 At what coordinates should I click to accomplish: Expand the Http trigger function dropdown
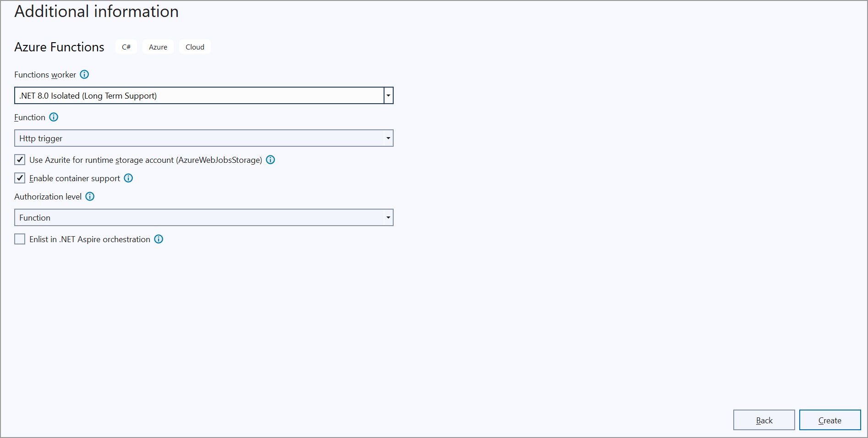pos(388,138)
